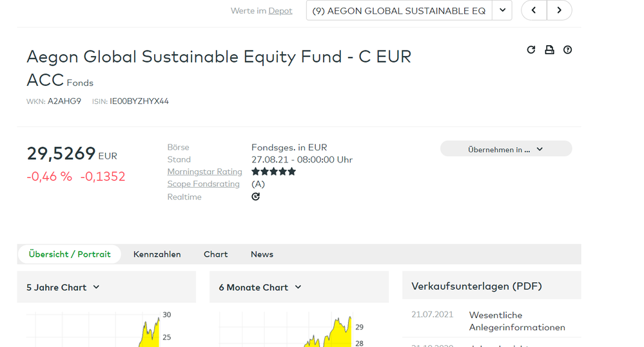Follow the Depot link
The width and height of the screenshot is (644, 347).
tap(280, 11)
